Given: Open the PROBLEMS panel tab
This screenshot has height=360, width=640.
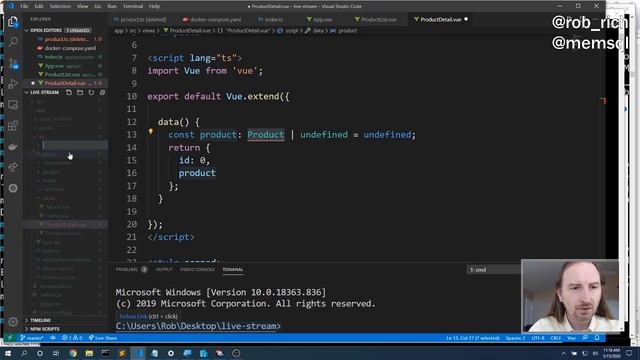Looking at the screenshot, I should [127, 270].
